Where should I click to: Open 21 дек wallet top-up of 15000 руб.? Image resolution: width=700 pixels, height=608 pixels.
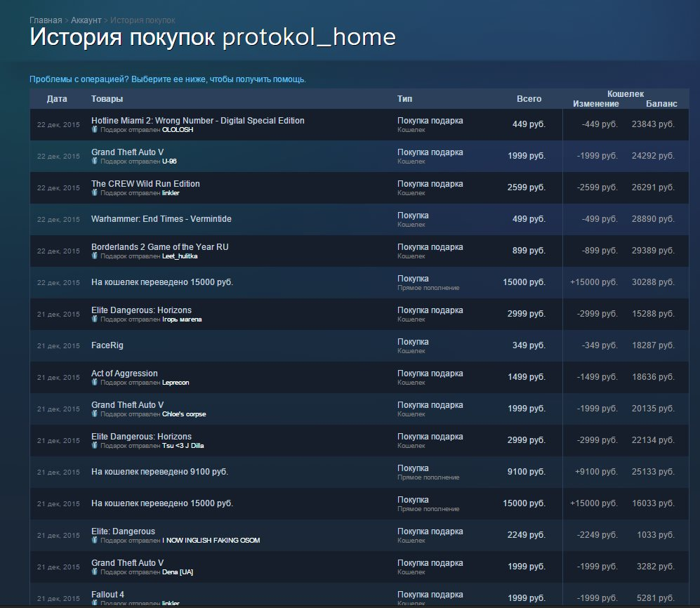point(359,503)
